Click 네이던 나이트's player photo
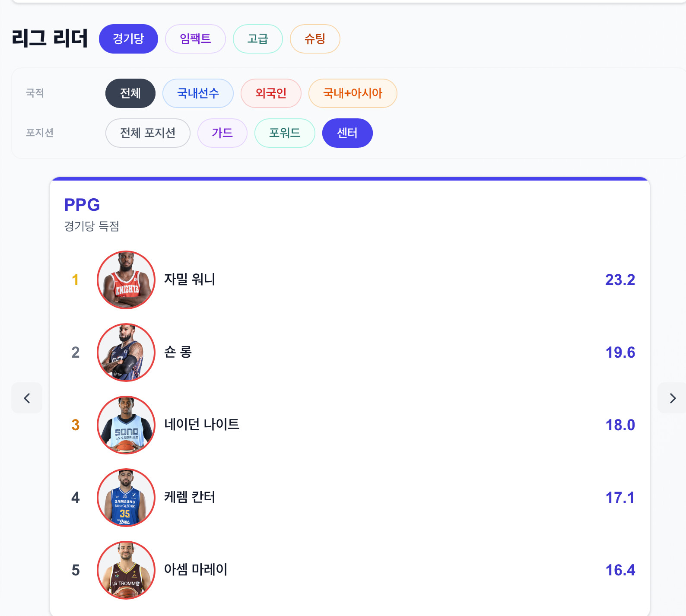 pos(126,425)
